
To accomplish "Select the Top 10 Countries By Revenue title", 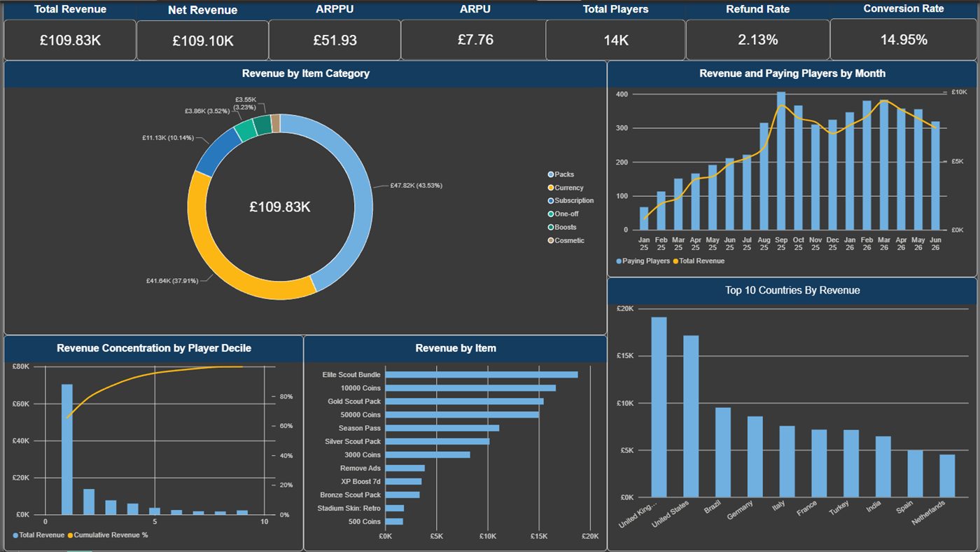I will (x=792, y=291).
